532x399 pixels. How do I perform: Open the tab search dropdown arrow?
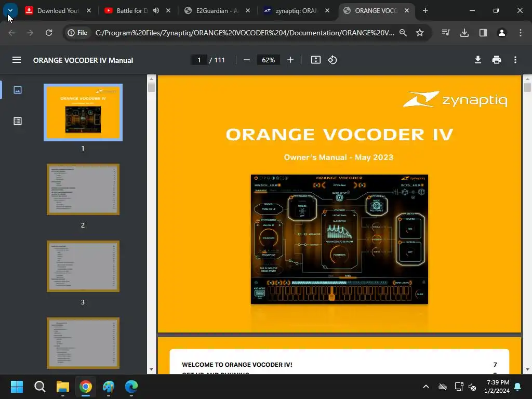10,10
